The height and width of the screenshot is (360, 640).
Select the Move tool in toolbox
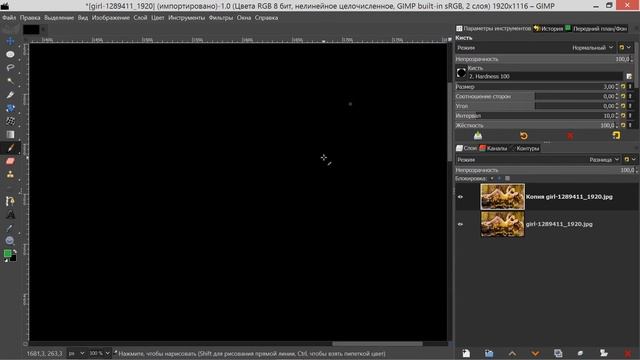click(10, 41)
